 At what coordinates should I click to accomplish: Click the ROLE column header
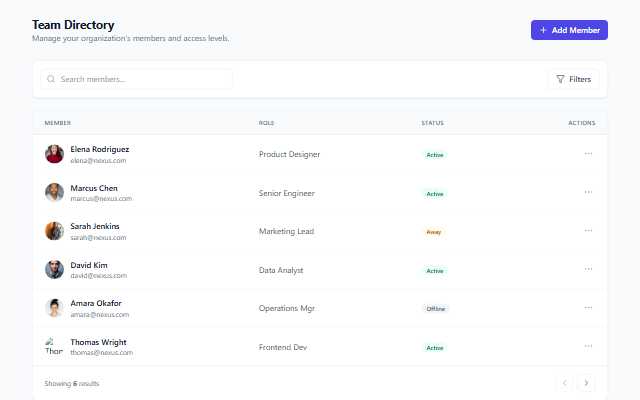coord(267,123)
